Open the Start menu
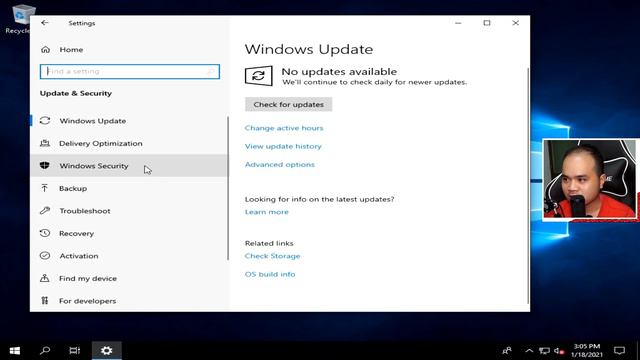The image size is (640, 360). click(15, 351)
